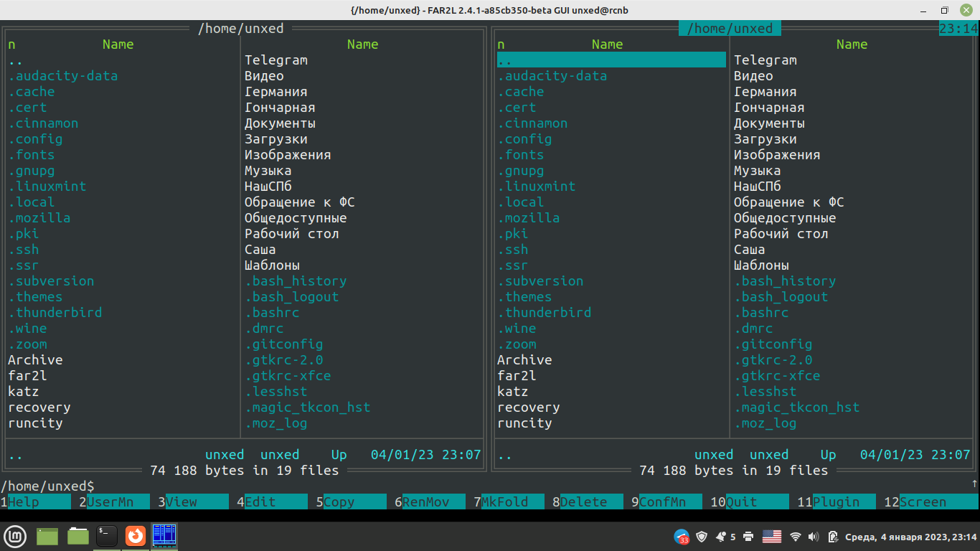Launch the terminal from the taskbar
This screenshot has width=980, height=551.
(106, 536)
